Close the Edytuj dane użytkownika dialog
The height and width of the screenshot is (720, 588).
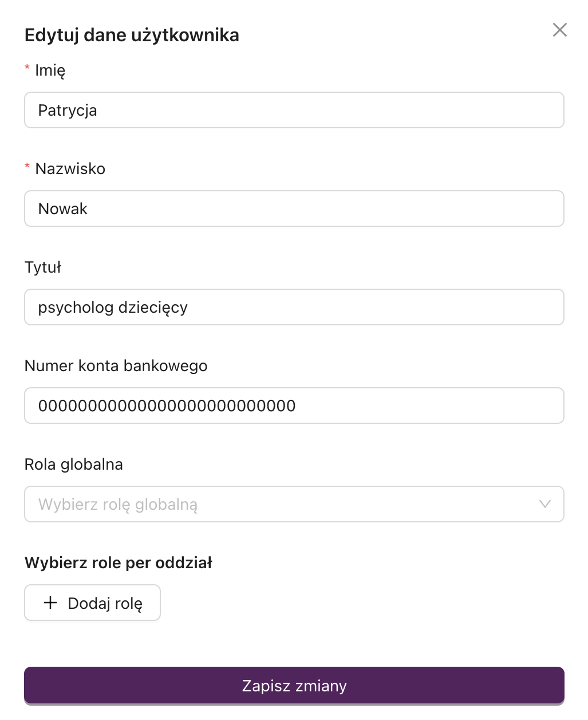click(559, 30)
